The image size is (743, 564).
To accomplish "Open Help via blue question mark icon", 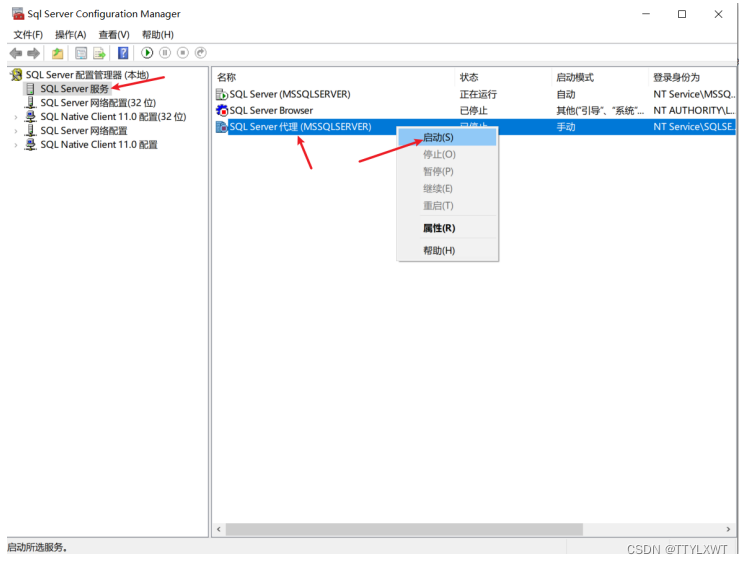I will pos(123,53).
